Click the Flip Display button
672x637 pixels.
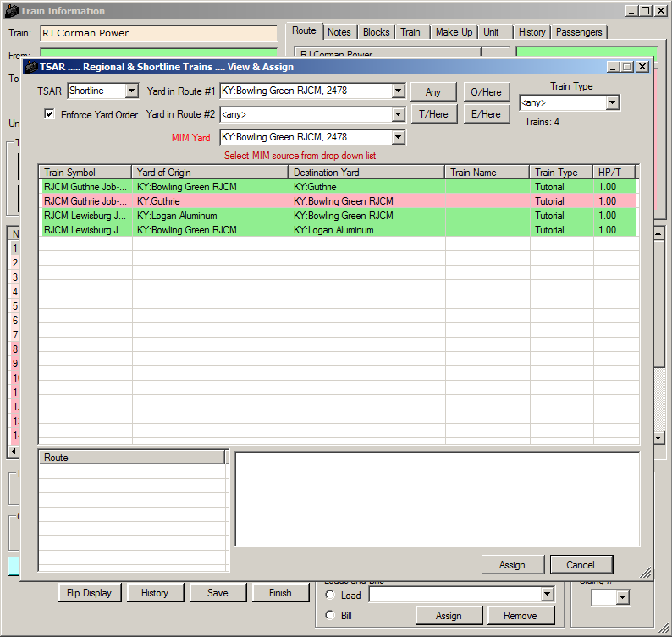click(89, 592)
